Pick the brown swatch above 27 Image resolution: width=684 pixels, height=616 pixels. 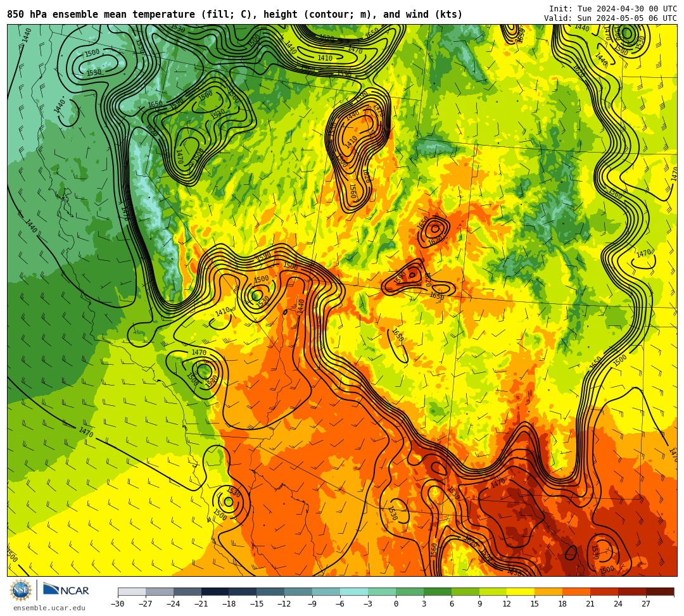(660, 591)
